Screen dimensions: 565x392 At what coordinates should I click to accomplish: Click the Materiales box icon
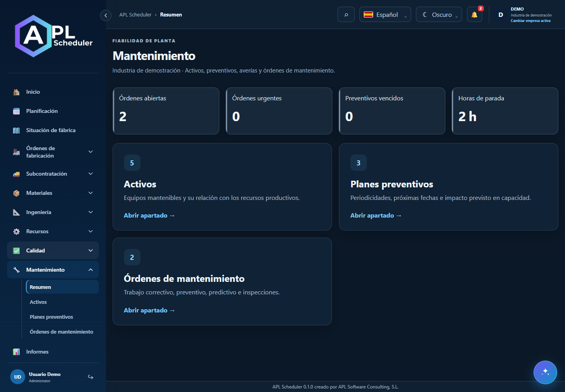(x=16, y=193)
